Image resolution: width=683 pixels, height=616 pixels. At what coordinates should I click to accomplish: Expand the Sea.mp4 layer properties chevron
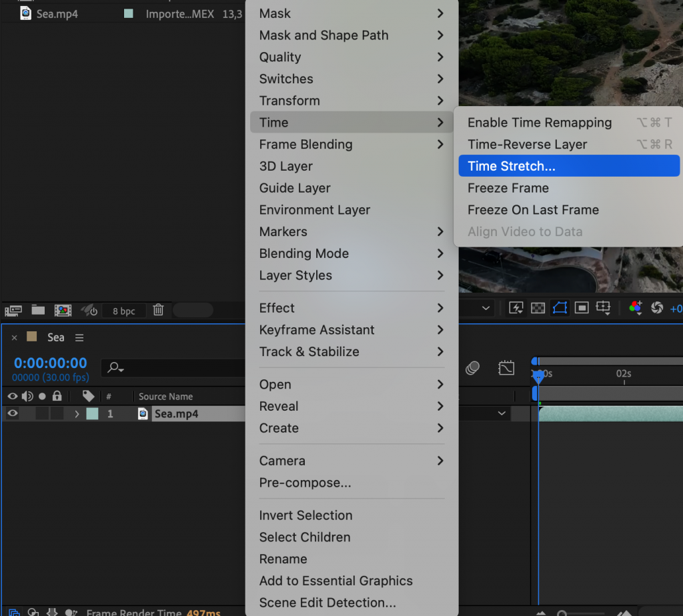[77, 413]
